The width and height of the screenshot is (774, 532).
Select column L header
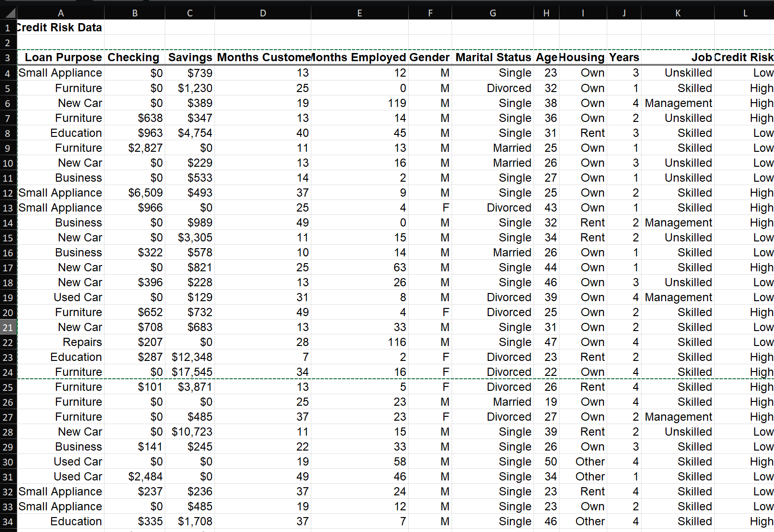(745, 13)
